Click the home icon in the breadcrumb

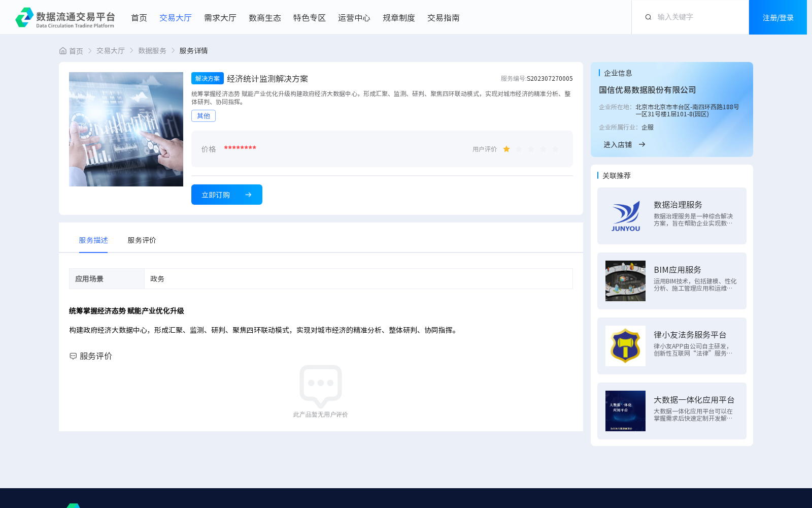[63, 51]
